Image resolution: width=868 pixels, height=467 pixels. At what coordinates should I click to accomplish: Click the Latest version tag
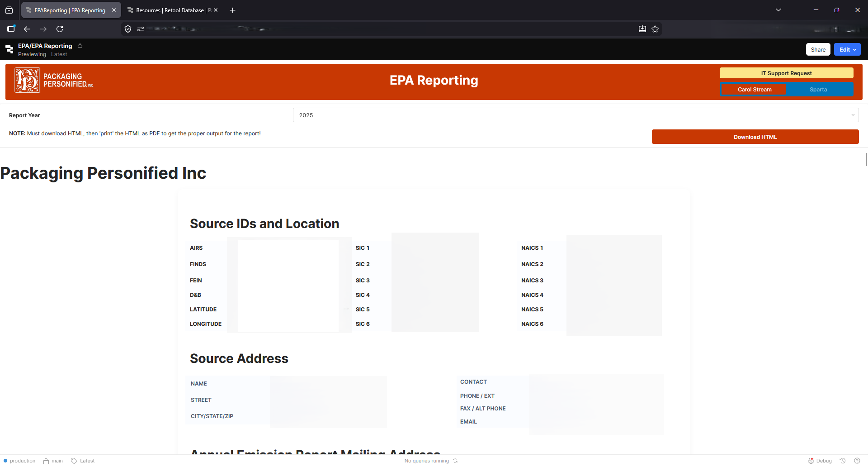coord(83,461)
